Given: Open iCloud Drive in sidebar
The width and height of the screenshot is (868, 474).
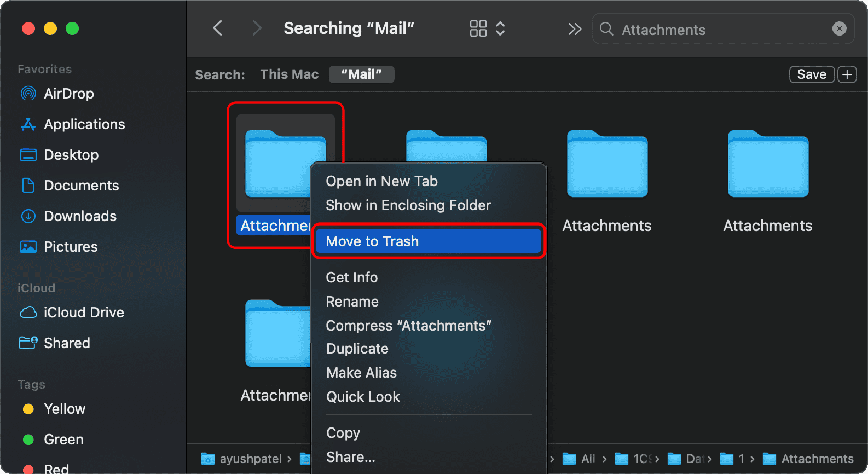Looking at the screenshot, I should coord(83,313).
